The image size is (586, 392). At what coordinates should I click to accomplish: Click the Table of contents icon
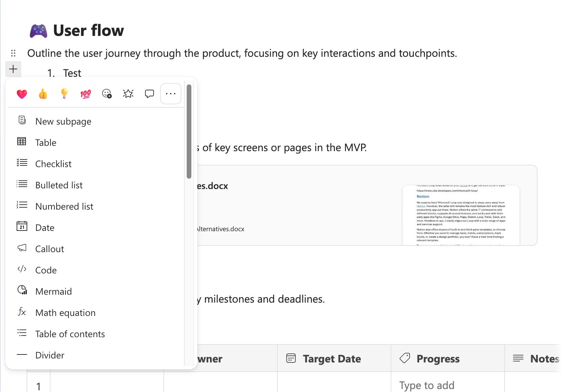pyautogui.click(x=22, y=333)
